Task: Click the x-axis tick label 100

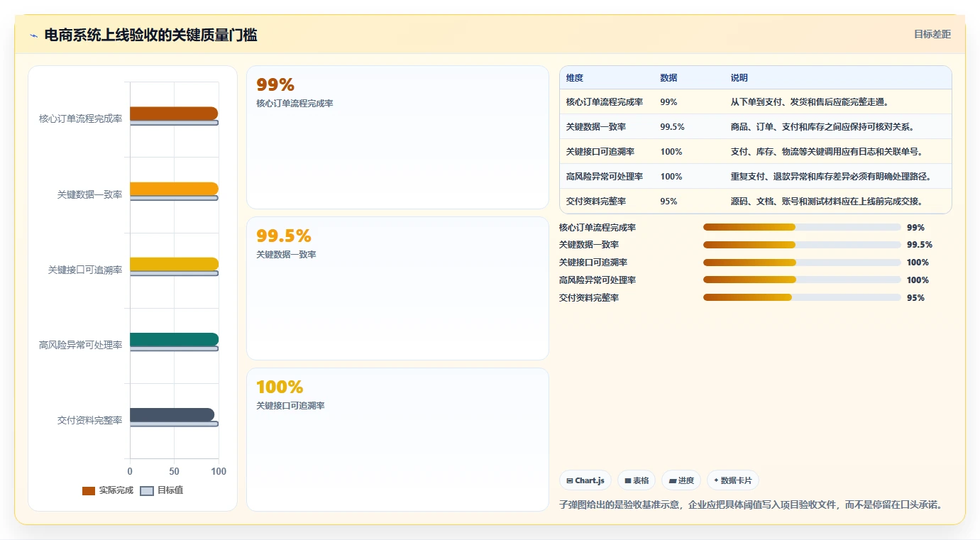Action: pos(219,472)
